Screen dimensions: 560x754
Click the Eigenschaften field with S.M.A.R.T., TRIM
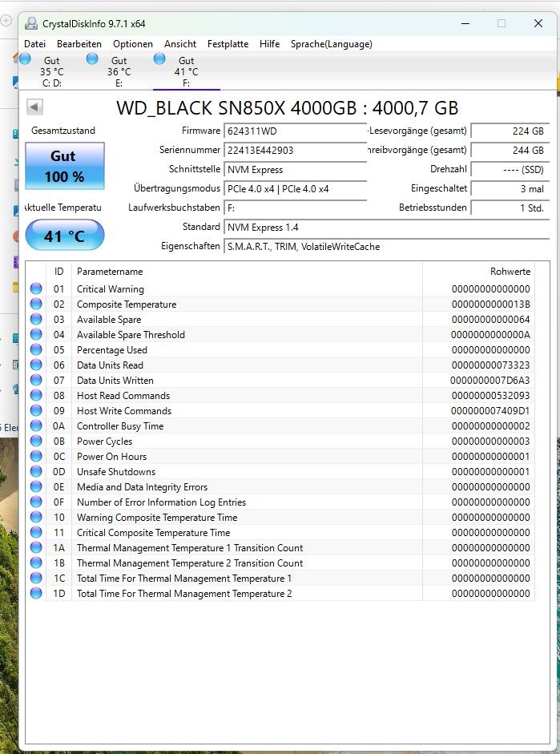[386, 246]
